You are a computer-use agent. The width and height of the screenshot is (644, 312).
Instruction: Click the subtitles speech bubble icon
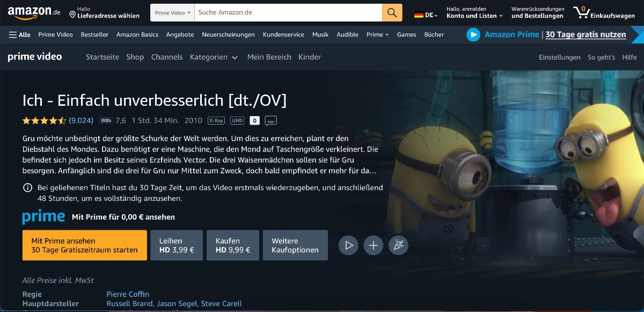point(271,120)
